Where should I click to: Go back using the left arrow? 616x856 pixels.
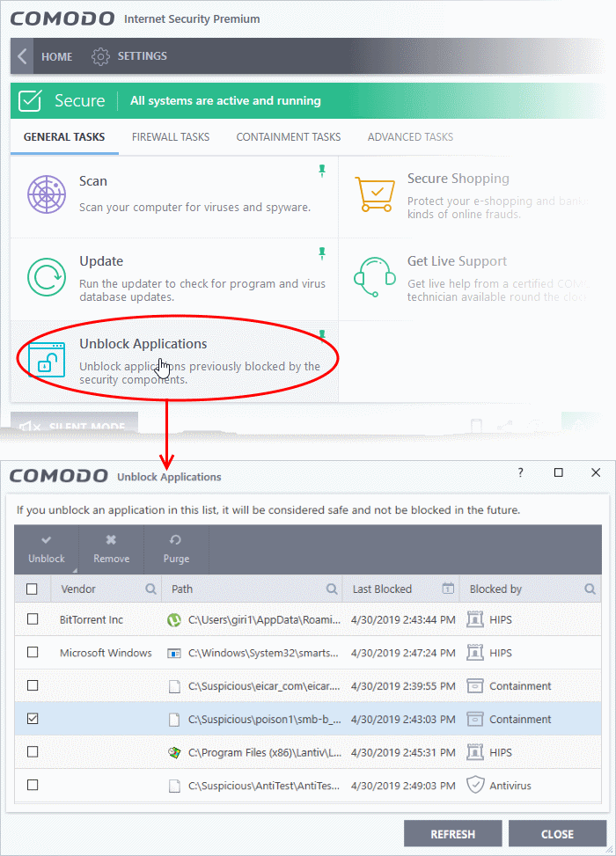22,56
